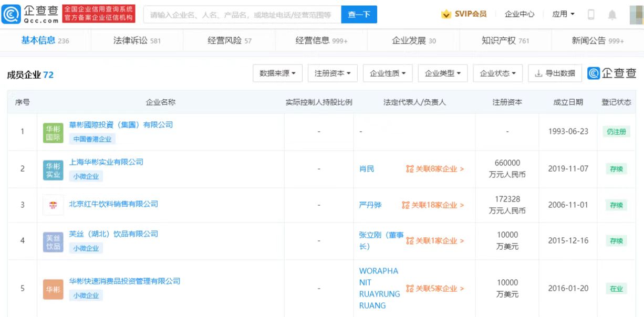Viewport: 644px width, 317px height.
Task: Click the 北京红牛饮料 company logo icon
Action: pos(53,205)
